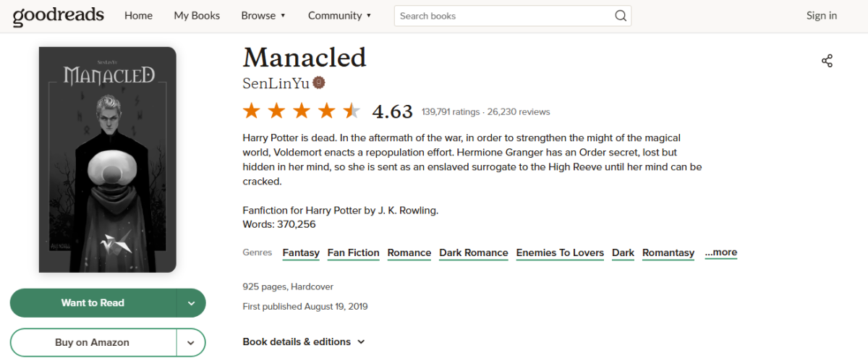Select the Fantasy genre link
The height and width of the screenshot is (361, 868).
(x=301, y=252)
